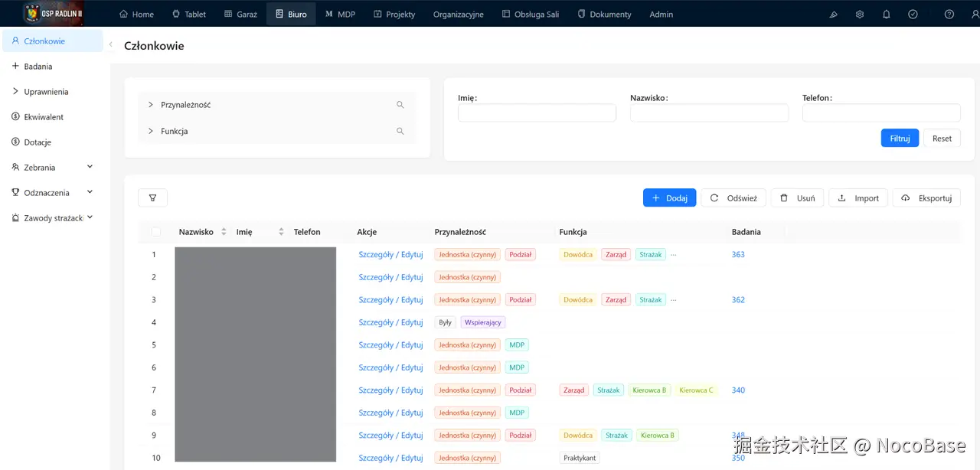980x470 pixels.
Task: Click the Wspierający tag in row 4
Action: point(482,322)
